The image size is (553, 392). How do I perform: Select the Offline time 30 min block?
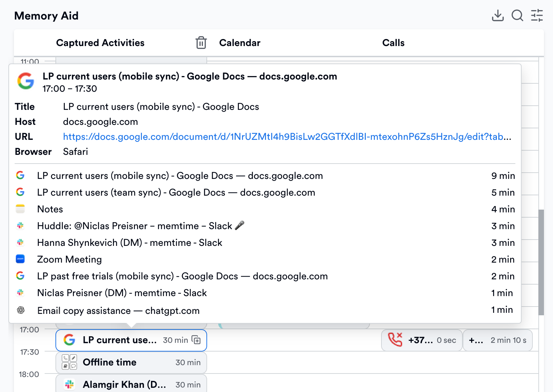(131, 362)
